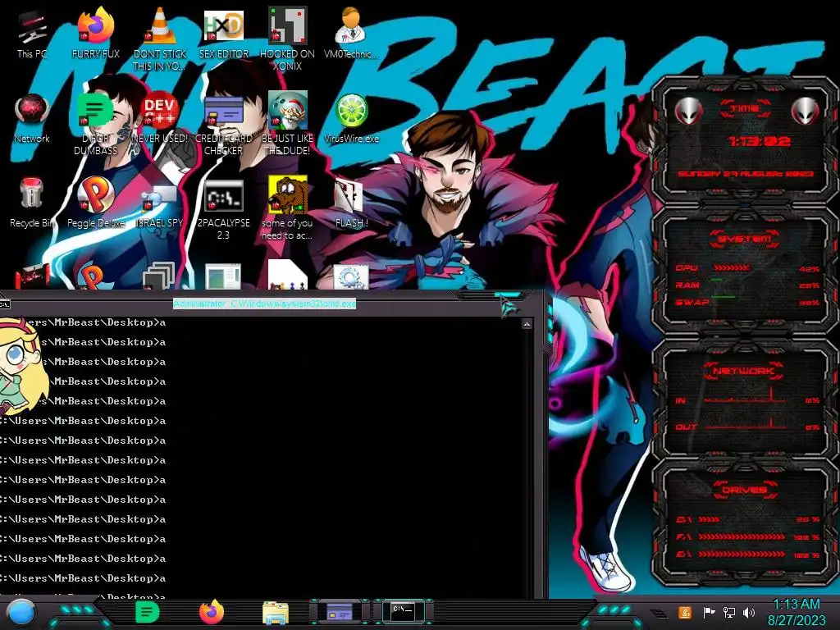Launch Firefox from the taskbar
Screen dimensions: 840x630
pos(212,612)
